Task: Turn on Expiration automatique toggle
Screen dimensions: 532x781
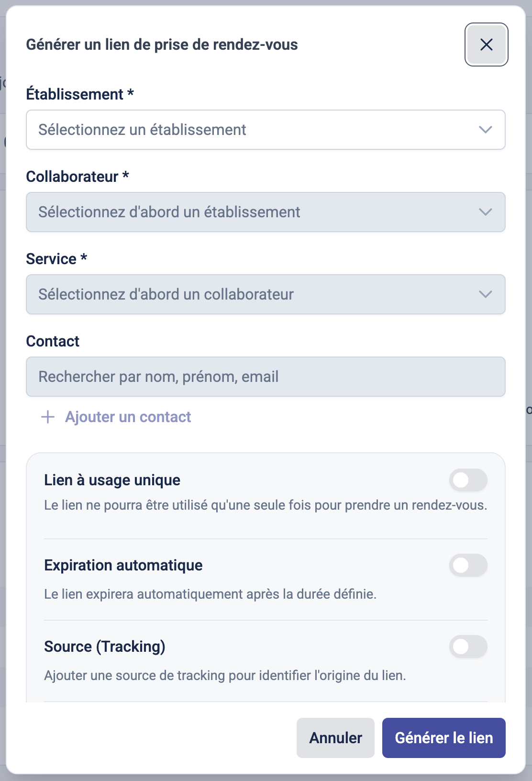Action: (x=468, y=565)
